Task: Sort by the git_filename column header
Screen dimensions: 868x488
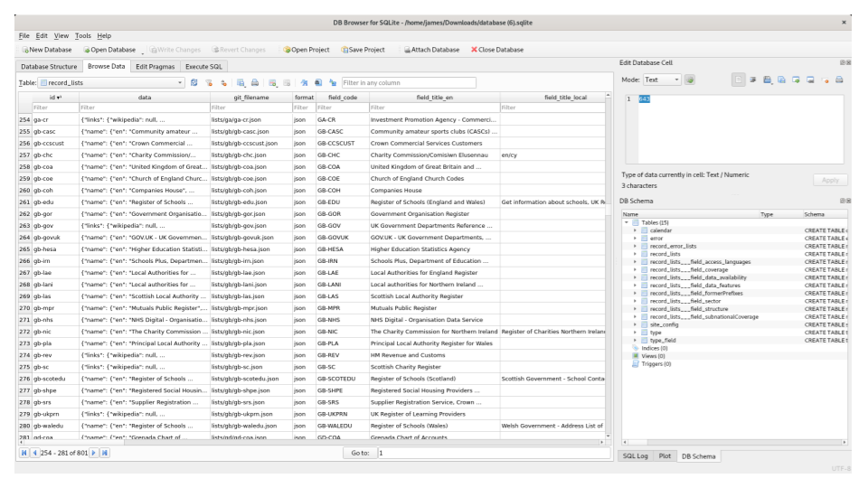Action: coord(250,98)
